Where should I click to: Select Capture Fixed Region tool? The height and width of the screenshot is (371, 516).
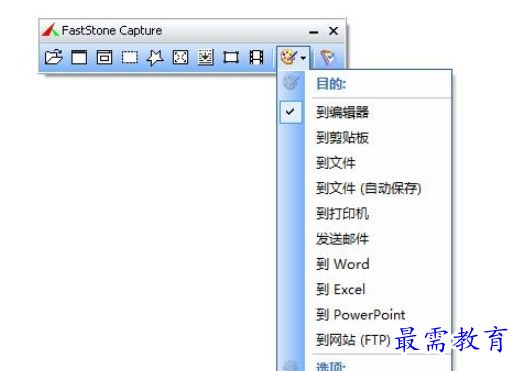[231, 57]
